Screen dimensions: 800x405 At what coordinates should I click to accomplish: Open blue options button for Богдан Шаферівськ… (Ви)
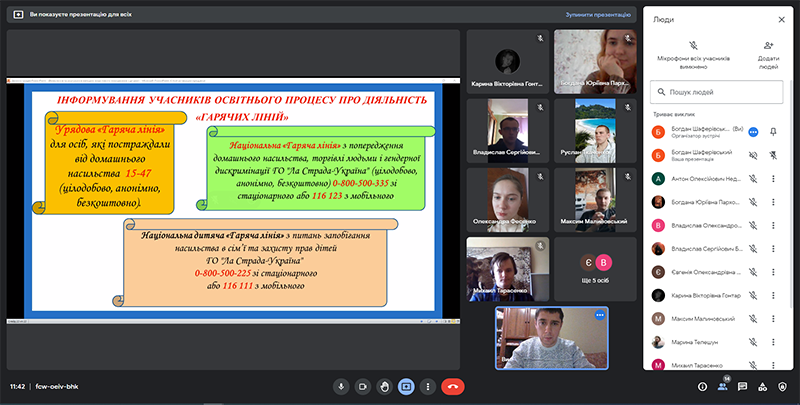[x=753, y=132]
